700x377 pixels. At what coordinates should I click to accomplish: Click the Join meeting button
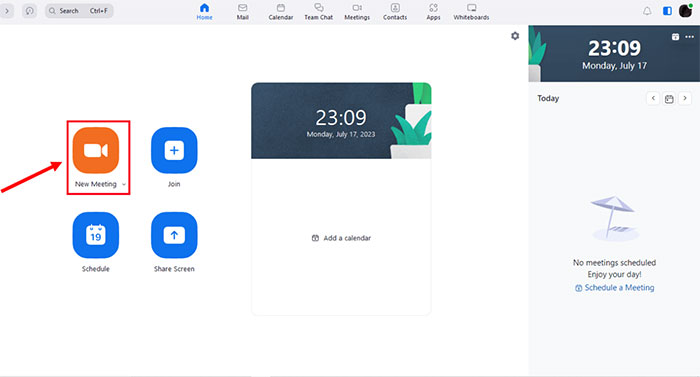174,150
